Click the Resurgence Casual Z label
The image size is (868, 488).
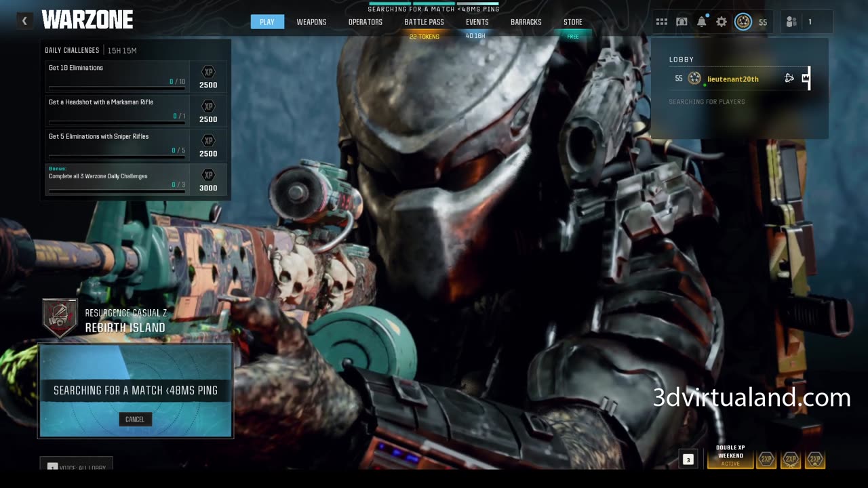[x=126, y=313]
